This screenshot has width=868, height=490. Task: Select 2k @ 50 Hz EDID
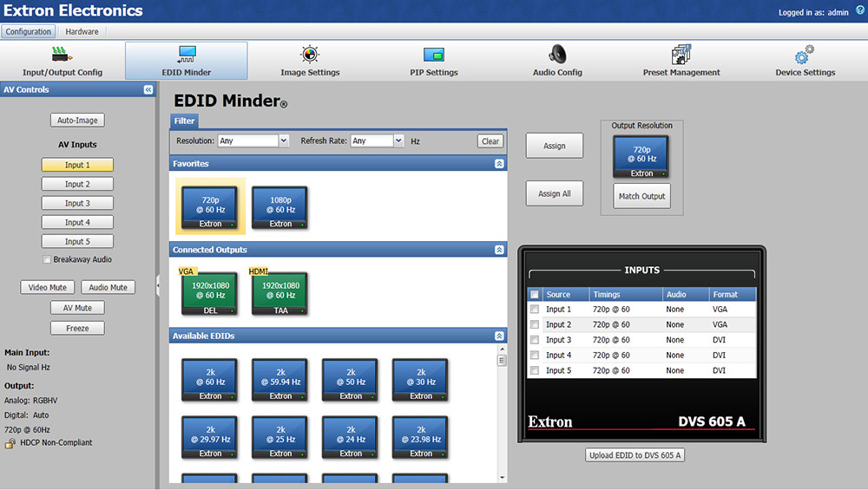[351, 380]
